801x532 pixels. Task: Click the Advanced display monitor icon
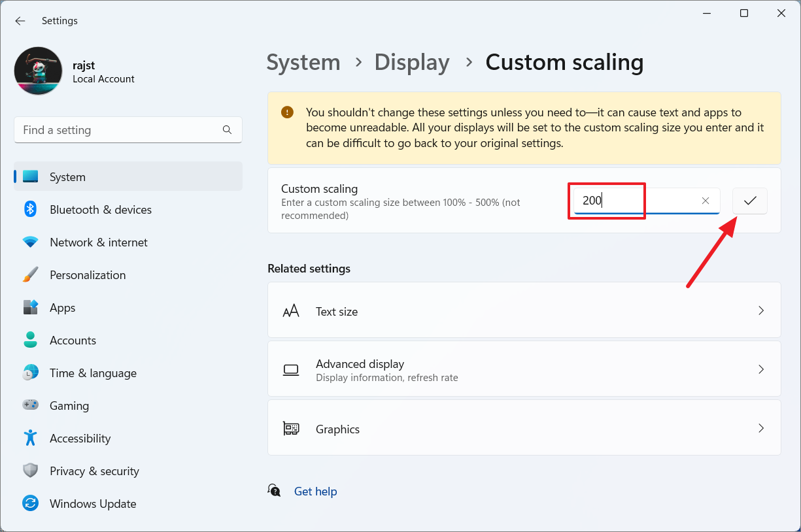click(291, 369)
